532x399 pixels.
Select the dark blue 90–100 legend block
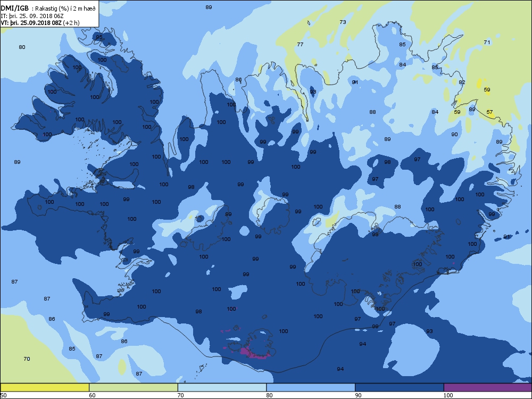pyautogui.click(x=400, y=387)
